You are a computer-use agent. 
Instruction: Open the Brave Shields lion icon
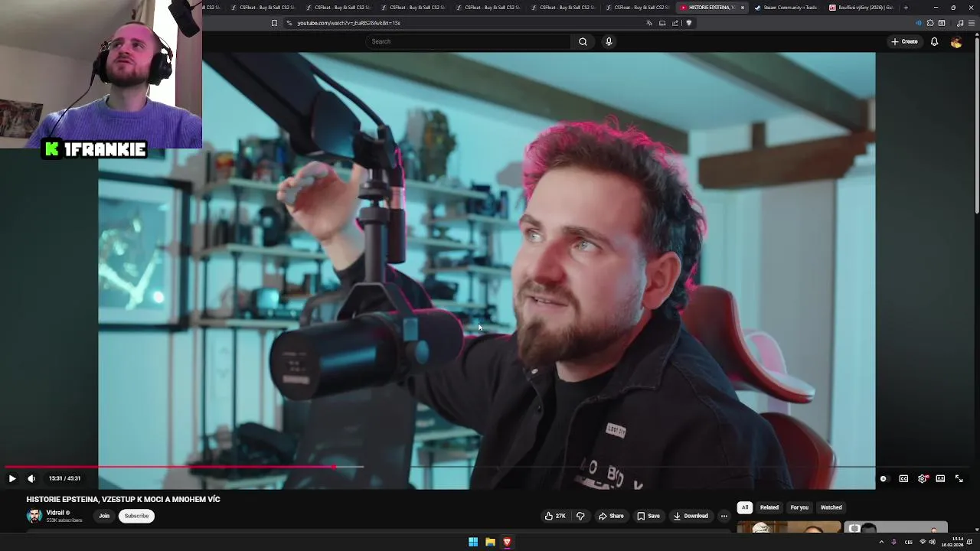pos(688,23)
